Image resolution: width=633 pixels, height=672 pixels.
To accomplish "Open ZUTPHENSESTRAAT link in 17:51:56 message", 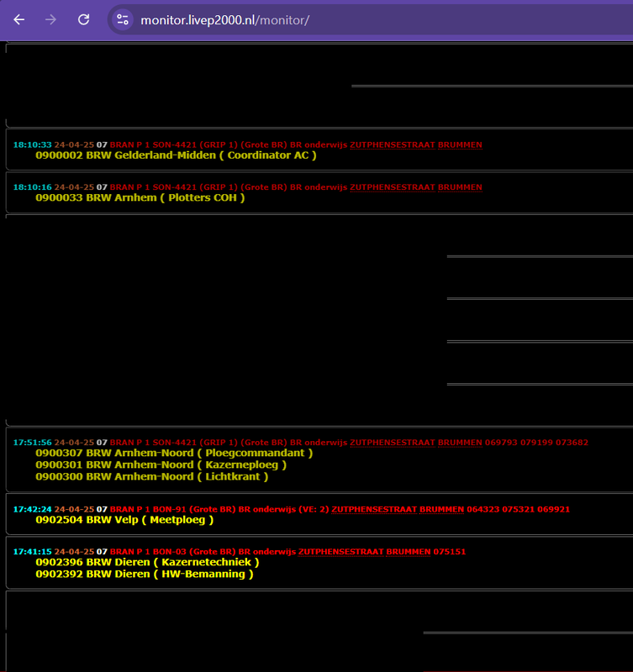I will (393, 443).
